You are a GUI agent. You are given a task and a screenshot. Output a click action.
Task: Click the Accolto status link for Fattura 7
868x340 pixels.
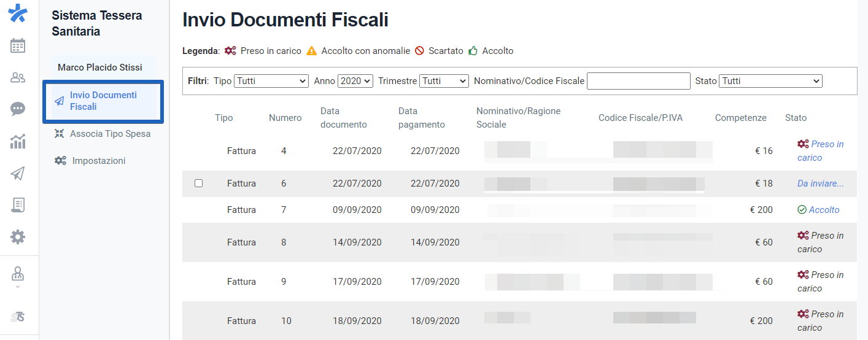pos(824,210)
